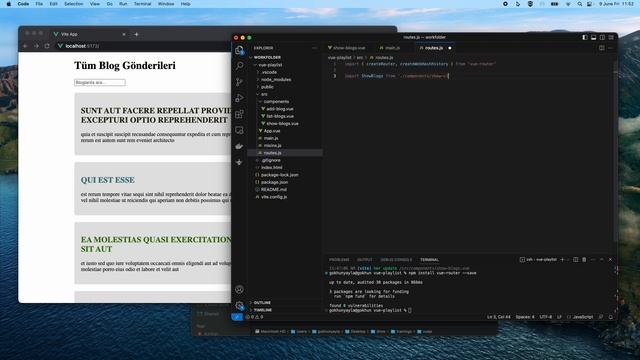Switch to main.js editor tab
The image size is (640, 360).
pos(391,48)
